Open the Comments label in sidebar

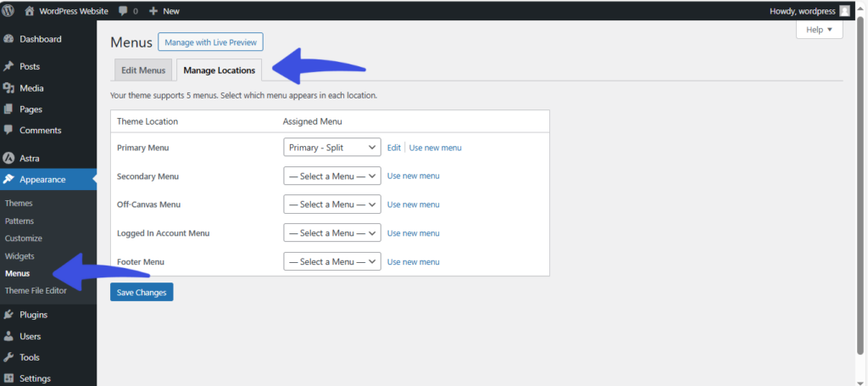coord(41,130)
